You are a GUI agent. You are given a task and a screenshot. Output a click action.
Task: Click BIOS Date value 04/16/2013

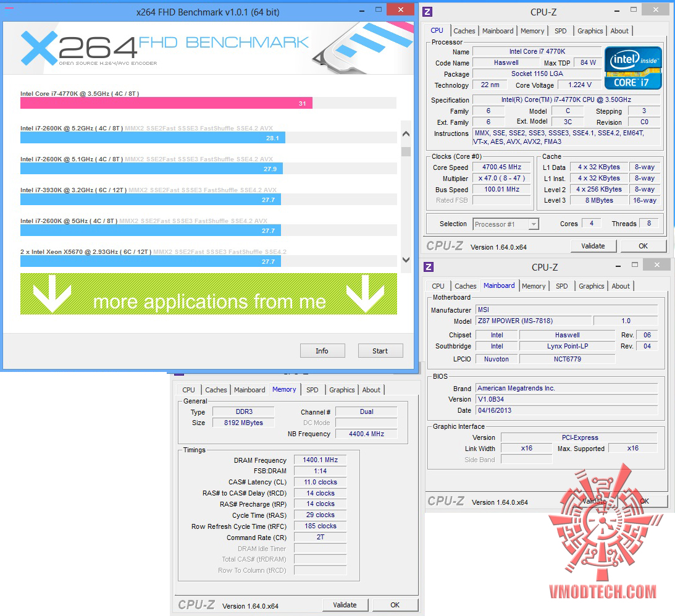566,410
